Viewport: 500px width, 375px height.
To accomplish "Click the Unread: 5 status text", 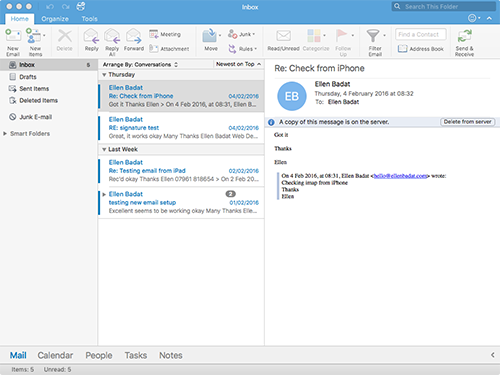I will coord(57,369).
